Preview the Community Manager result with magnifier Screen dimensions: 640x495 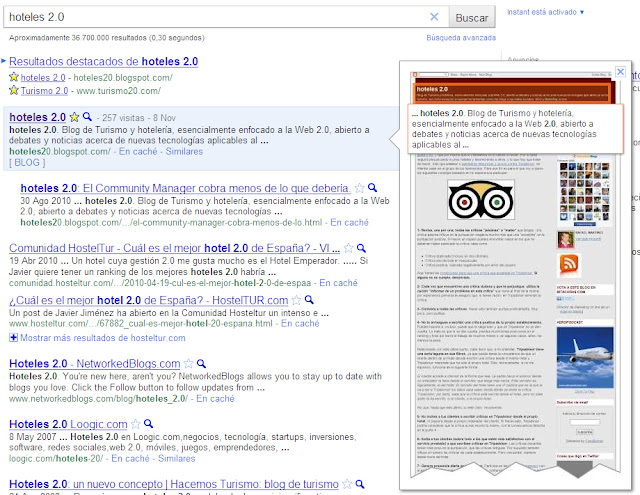372,188
